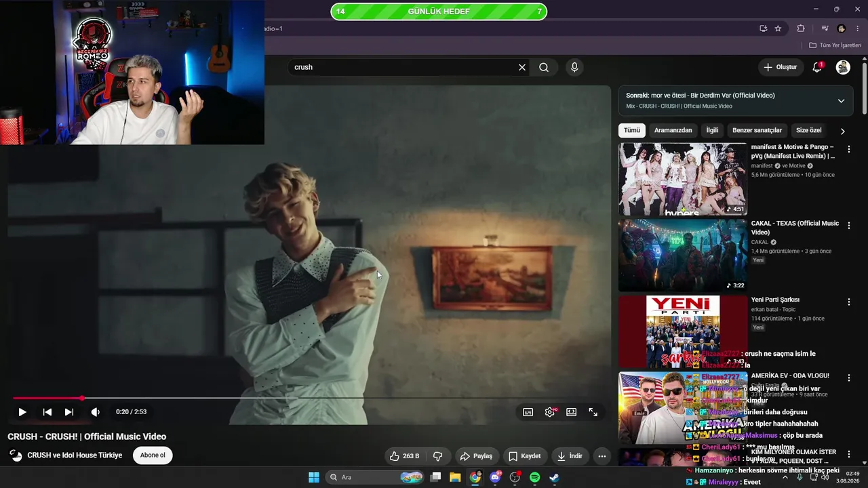This screenshot has width=868, height=488.
Task: Clear the search box with the X icon
Action: pyautogui.click(x=522, y=67)
